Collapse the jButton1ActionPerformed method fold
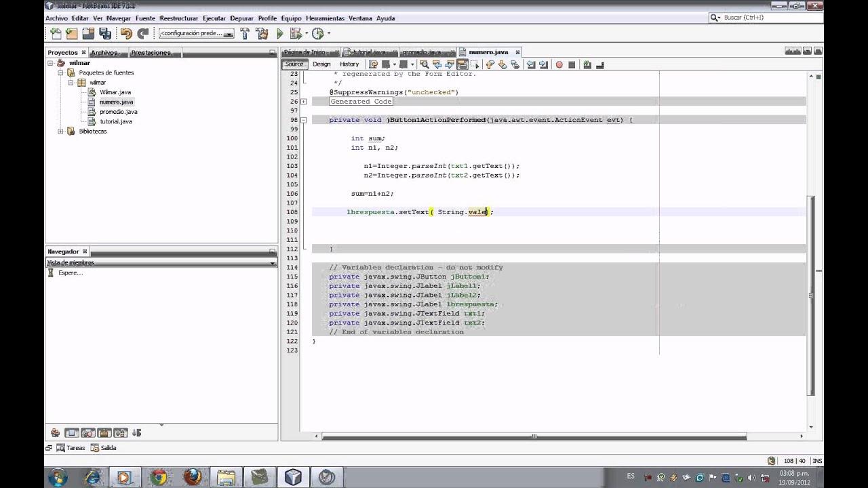 (303, 120)
